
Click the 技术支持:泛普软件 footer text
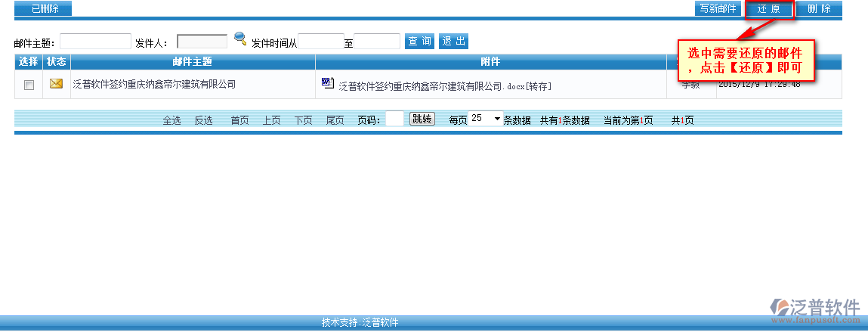360,323
